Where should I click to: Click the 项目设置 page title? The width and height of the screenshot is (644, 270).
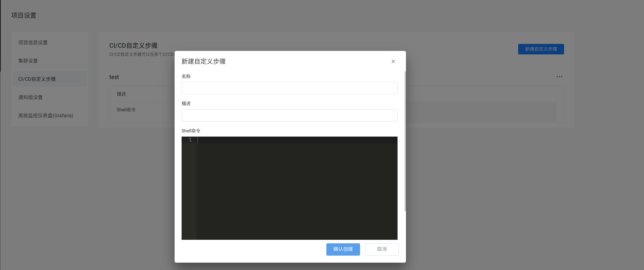pyautogui.click(x=24, y=15)
